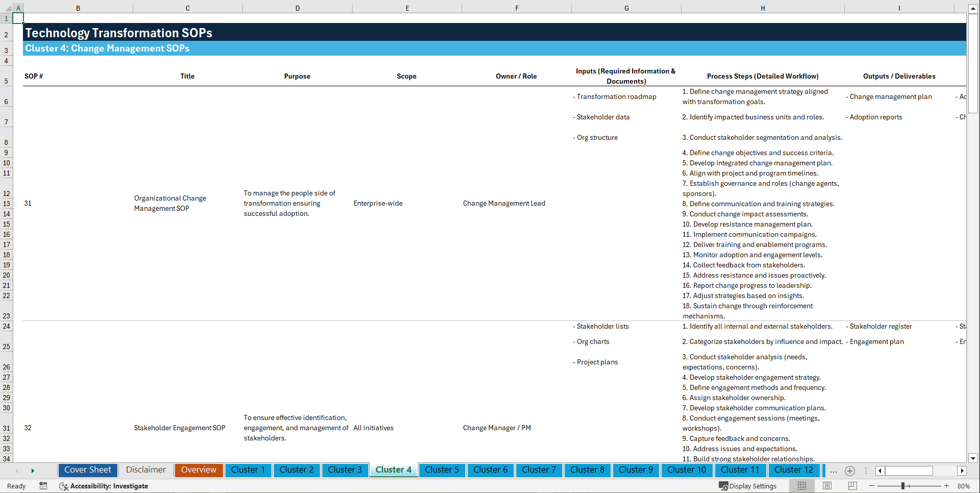The width and height of the screenshot is (980, 493).
Task: Click the vertical scrollbar down arrow
Action: click(x=973, y=458)
